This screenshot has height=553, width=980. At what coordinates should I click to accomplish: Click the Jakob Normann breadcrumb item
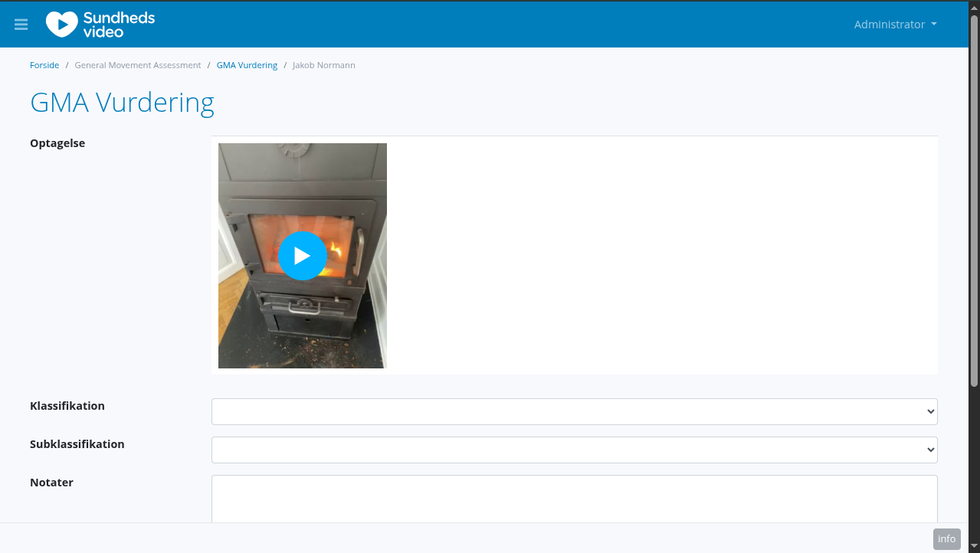[324, 65]
